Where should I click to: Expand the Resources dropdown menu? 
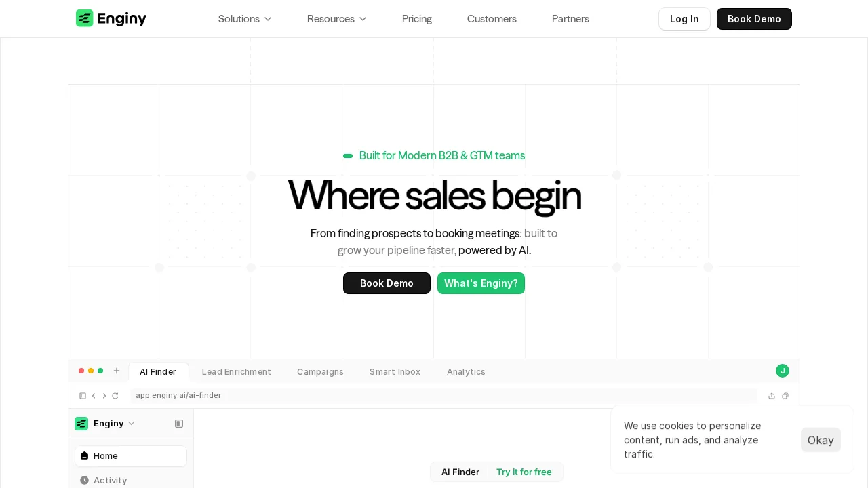(337, 19)
